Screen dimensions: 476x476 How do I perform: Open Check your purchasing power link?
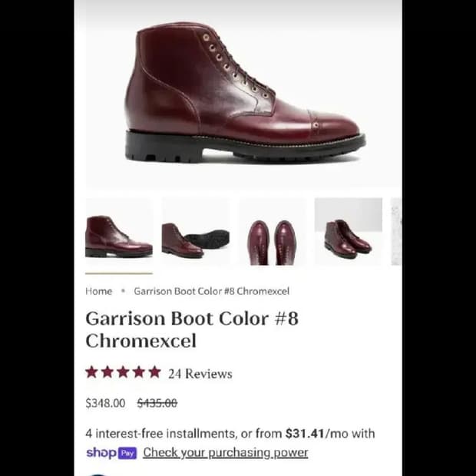226,453
